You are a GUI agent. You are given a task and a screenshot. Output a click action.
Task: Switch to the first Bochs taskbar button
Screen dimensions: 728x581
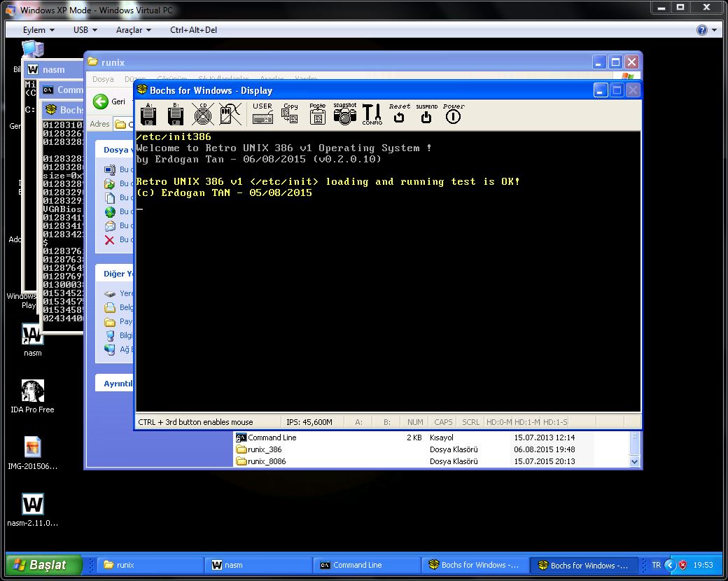point(475,565)
